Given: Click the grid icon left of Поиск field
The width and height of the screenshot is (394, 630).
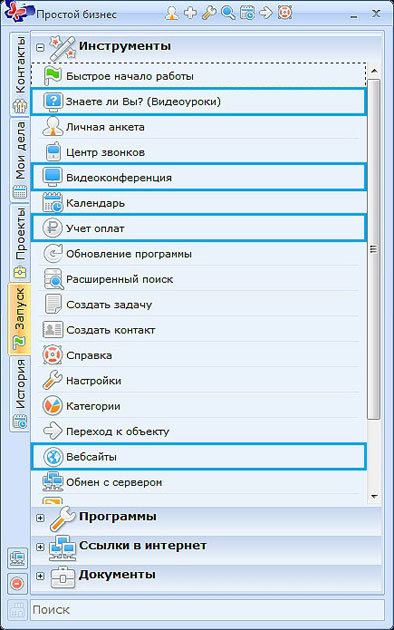Looking at the screenshot, I should click(17, 610).
